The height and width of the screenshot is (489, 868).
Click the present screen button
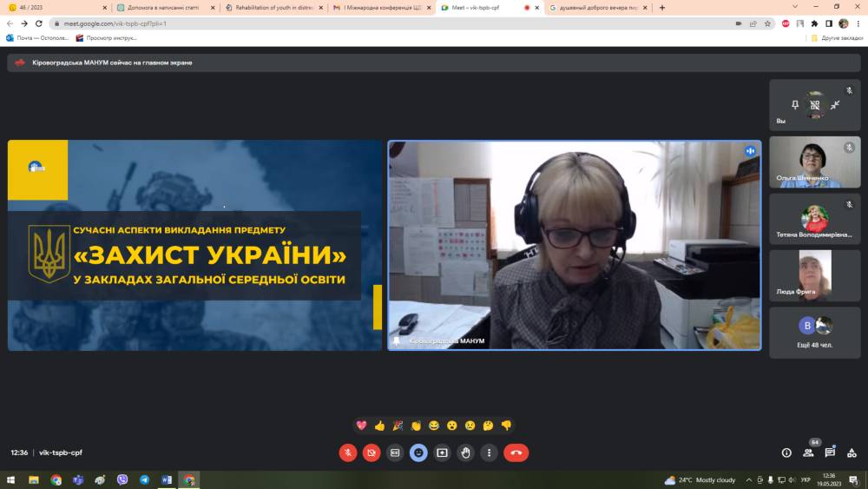[x=442, y=453]
